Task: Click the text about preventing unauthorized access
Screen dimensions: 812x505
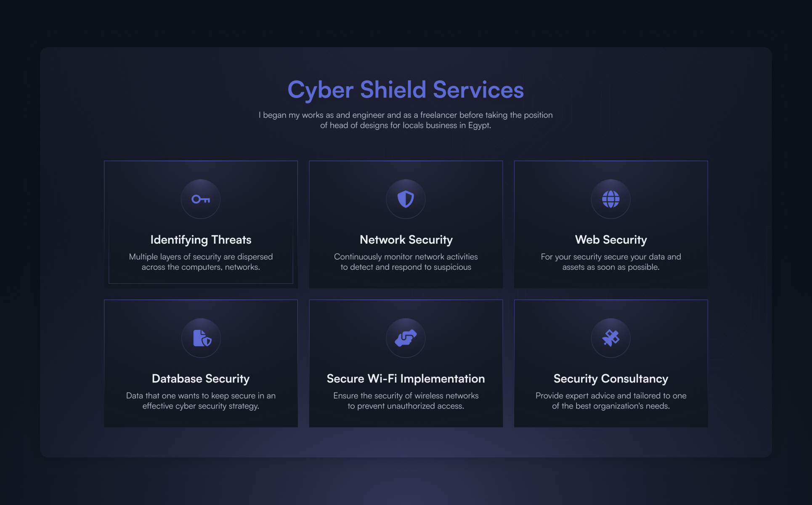Action: pyautogui.click(x=406, y=401)
